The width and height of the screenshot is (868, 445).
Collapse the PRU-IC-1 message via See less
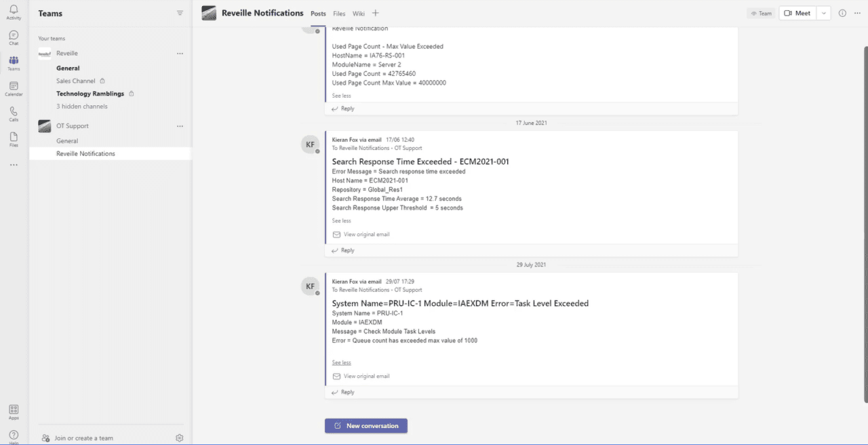341,362
